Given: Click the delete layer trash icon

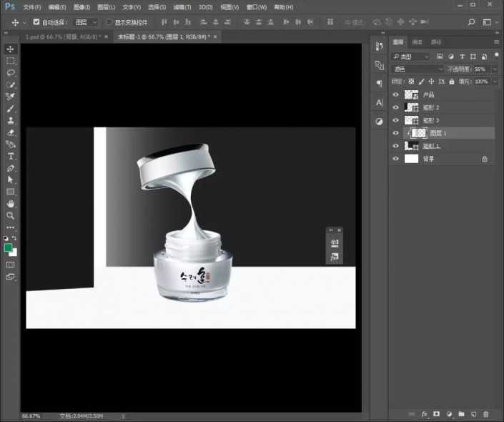Looking at the screenshot, I should [x=486, y=414].
